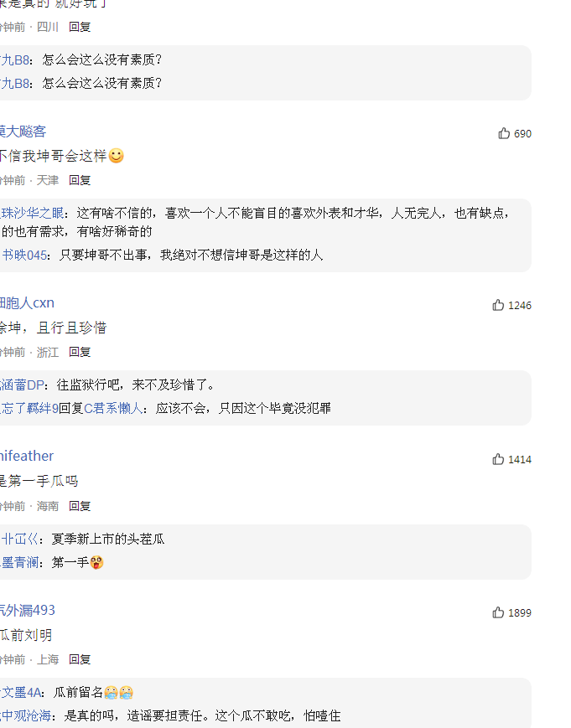Open profile of C君系懒人
Image resolution: width=571 pixels, height=728 pixels.
[x=113, y=408]
